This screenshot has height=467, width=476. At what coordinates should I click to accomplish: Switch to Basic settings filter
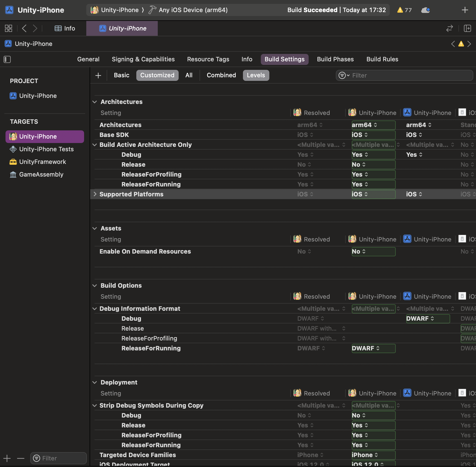(x=121, y=75)
